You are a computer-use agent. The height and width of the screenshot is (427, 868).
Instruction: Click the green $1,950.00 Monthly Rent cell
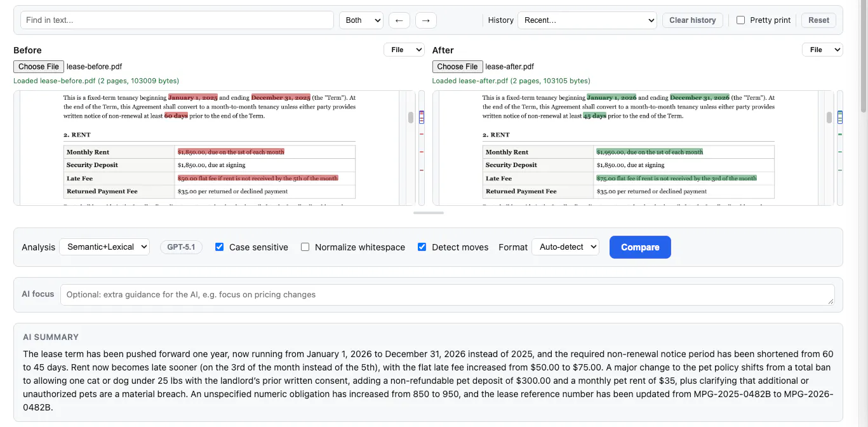650,152
